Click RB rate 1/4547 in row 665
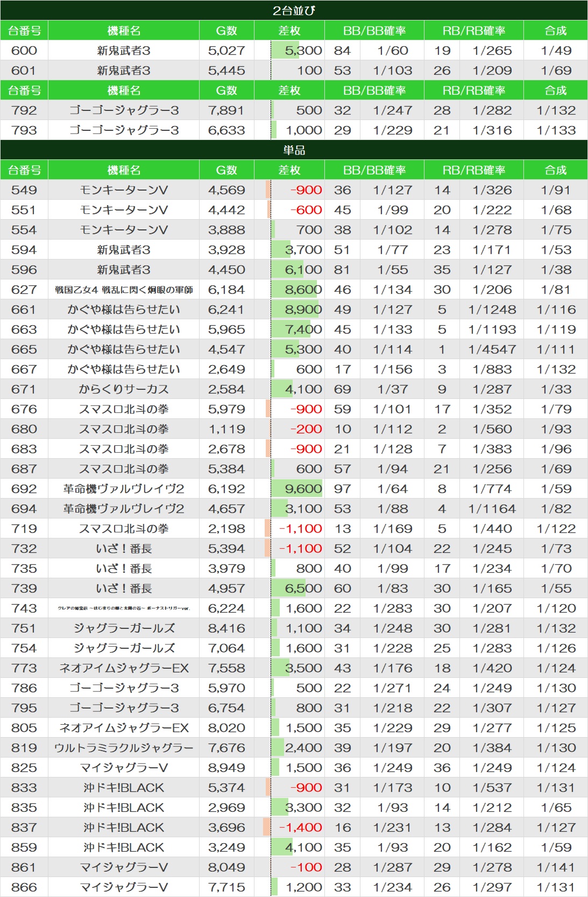Screen dimensions: 588x897 (492, 349)
